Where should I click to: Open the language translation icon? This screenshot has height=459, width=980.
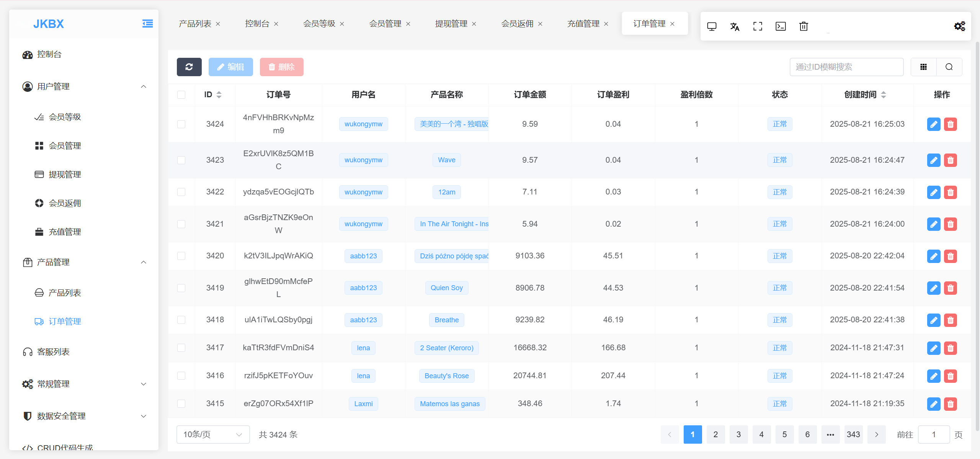[735, 26]
